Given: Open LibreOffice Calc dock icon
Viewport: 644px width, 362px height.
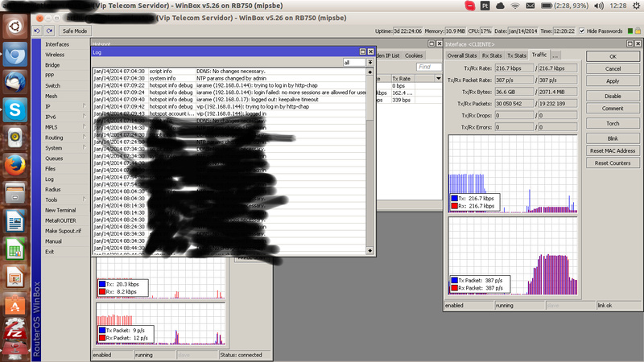Looking at the screenshot, I should pyautogui.click(x=14, y=249).
